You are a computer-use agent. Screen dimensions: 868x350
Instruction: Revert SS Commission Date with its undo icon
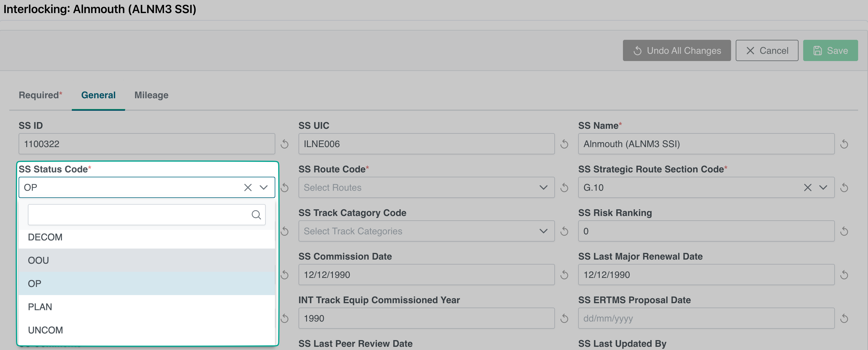coord(564,275)
